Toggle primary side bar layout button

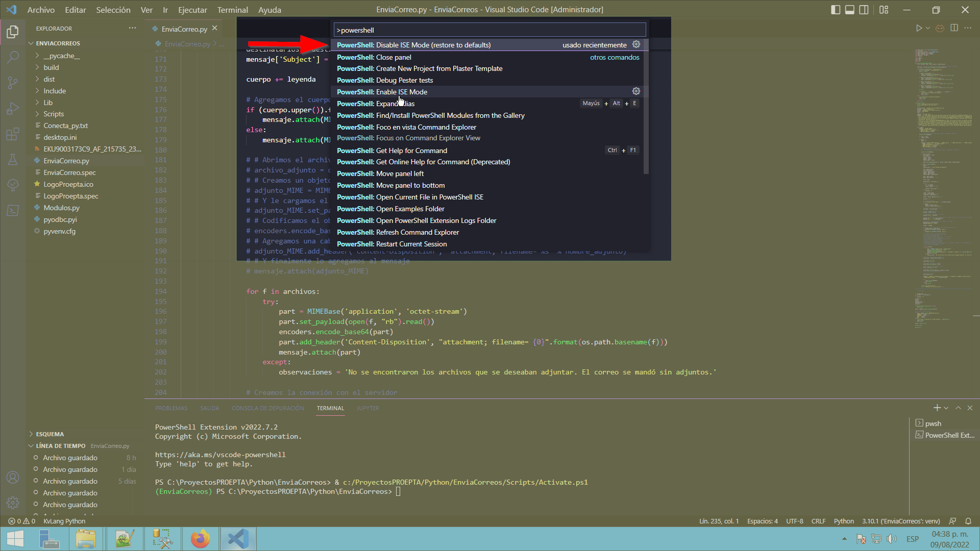coord(836,10)
